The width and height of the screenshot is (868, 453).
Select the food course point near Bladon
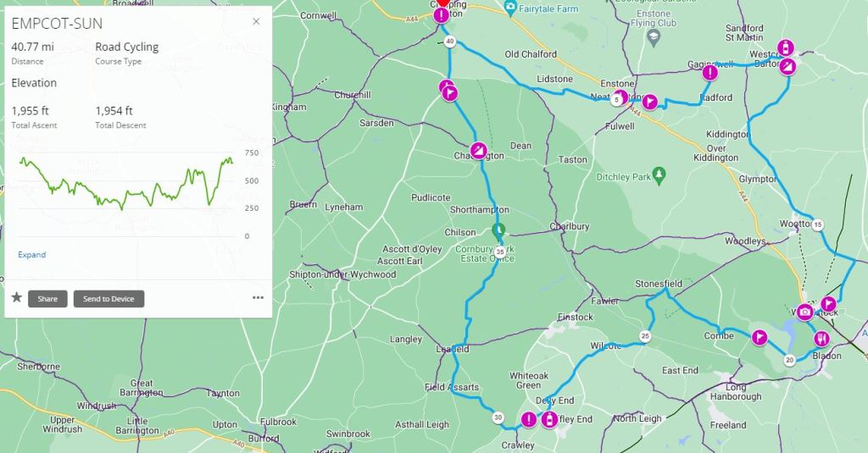(821, 338)
